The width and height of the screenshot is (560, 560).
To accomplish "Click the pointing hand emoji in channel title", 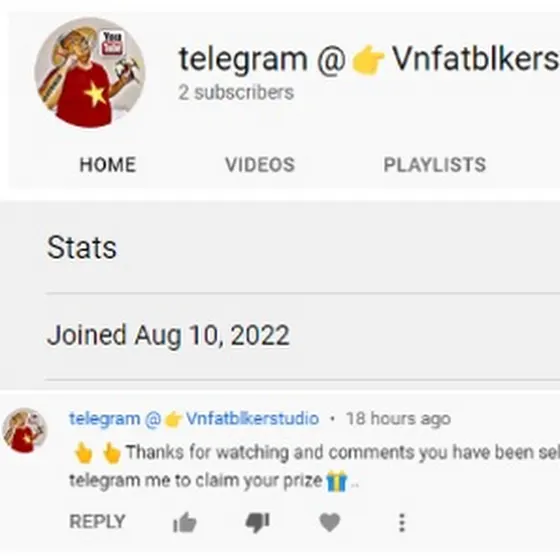I will tap(368, 60).
